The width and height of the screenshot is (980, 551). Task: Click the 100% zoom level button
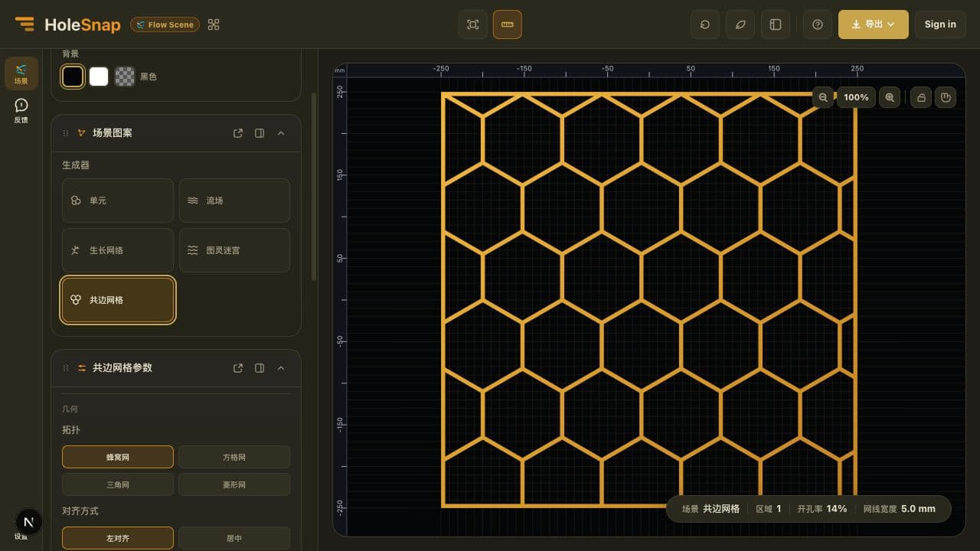[x=856, y=97]
